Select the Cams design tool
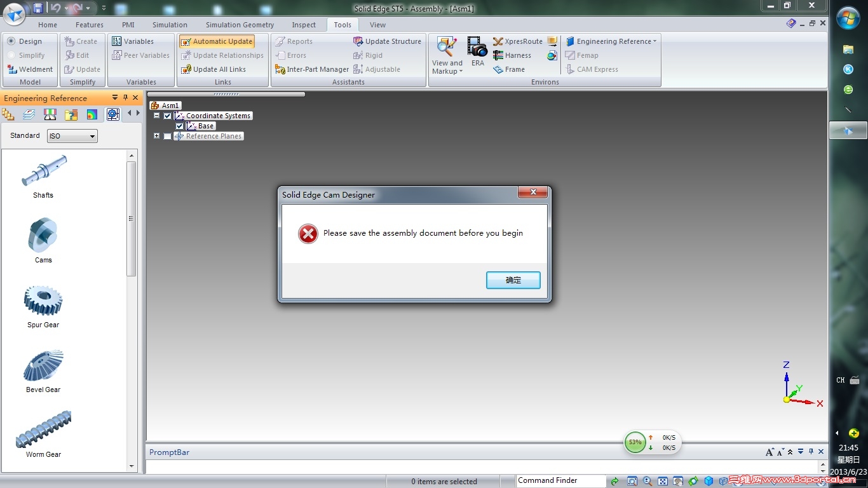 point(43,240)
